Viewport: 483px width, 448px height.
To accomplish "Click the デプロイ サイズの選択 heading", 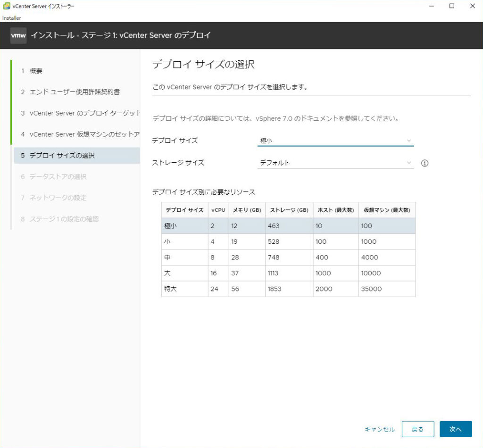I will coord(204,64).
